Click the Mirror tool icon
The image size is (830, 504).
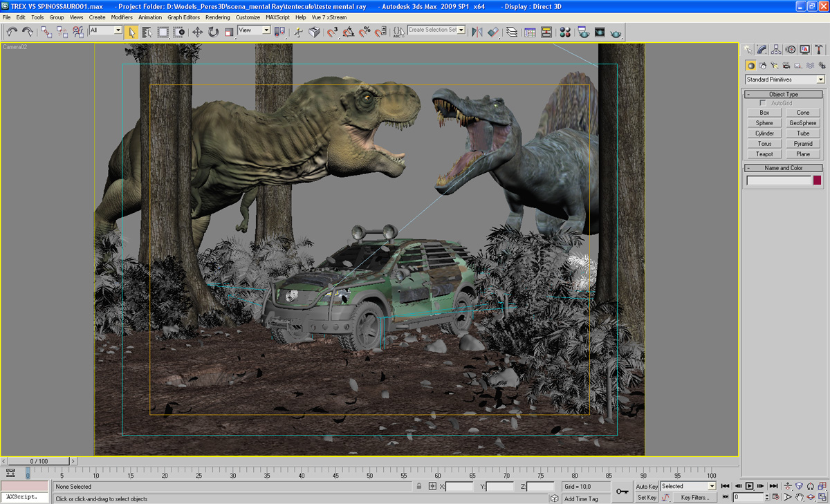[477, 32]
